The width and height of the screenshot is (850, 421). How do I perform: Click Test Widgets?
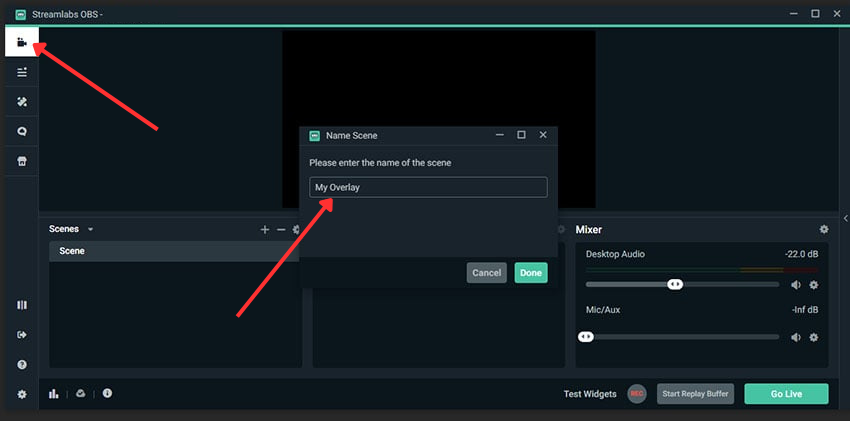590,394
